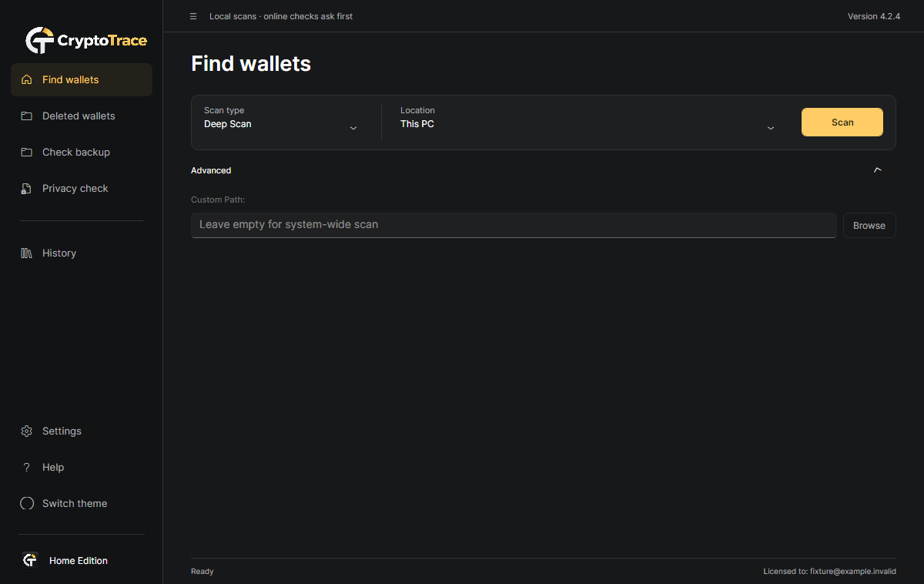Collapse the Advanced section chevron
This screenshot has width=924, height=584.
(878, 170)
